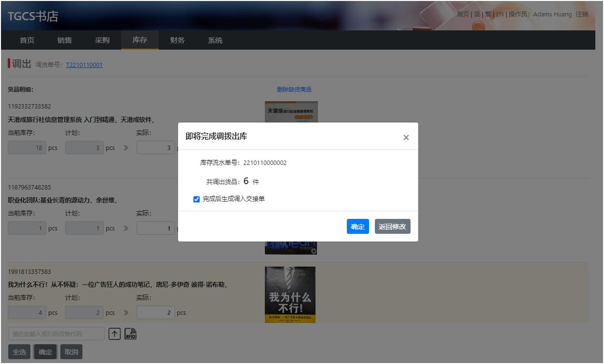Select the 财务 menu item
Image resolution: width=604 pixels, height=364 pixels.
(178, 40)
